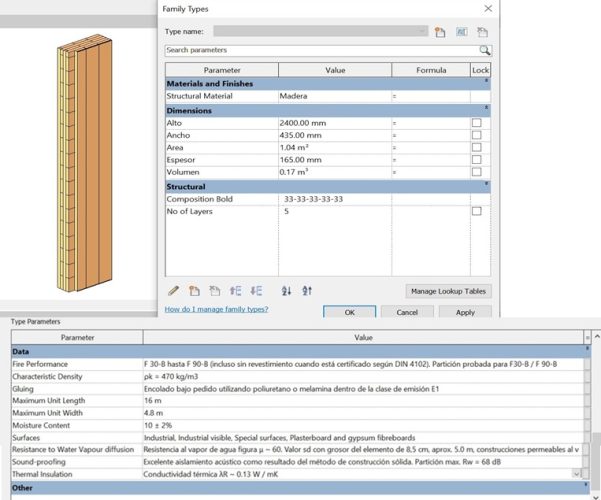Toggle the Lock checkbox for Alto
Image resolution: width=601 pixels, height=500 pixels.
[x=476, y=122]
